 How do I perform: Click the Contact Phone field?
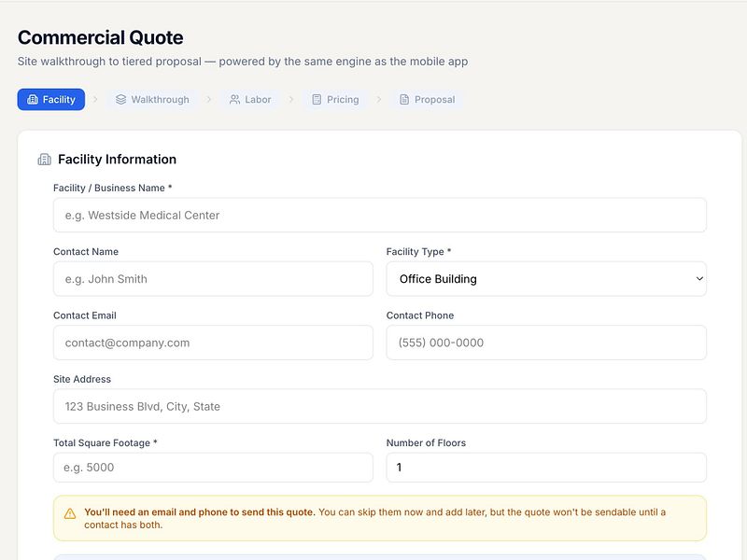[x=546, y=343]
